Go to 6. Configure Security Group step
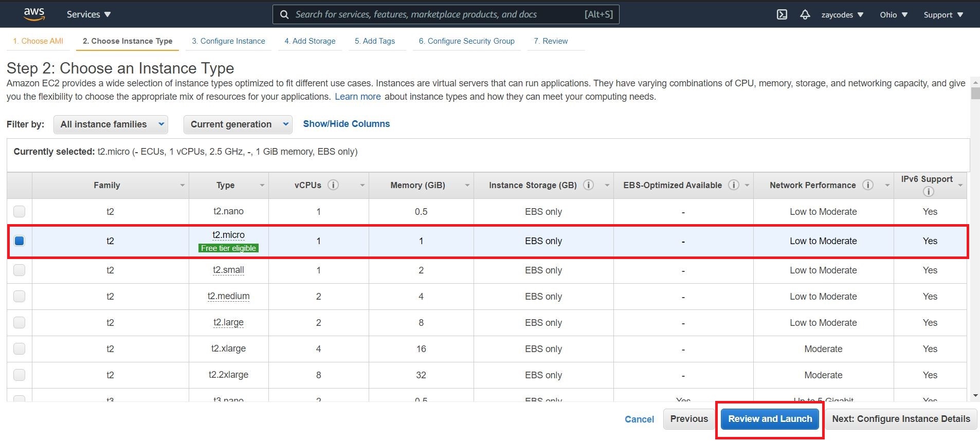 [466, 41]
